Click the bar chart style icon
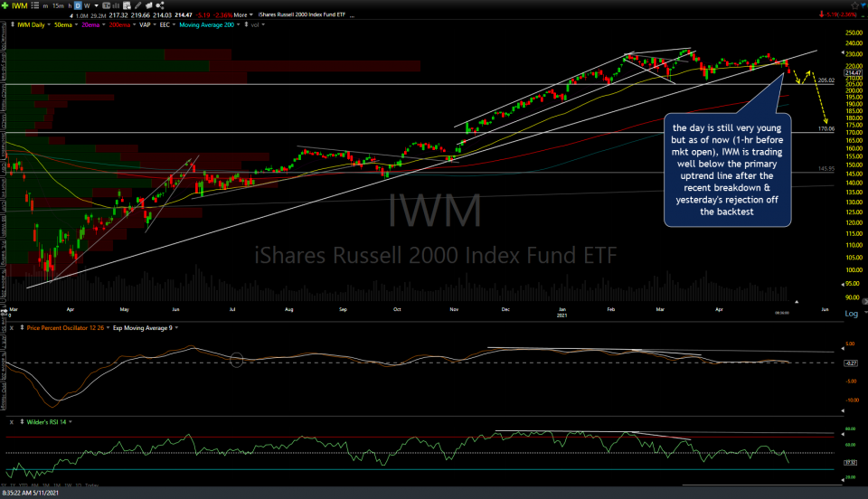The image size is (868, 499). 117,5
